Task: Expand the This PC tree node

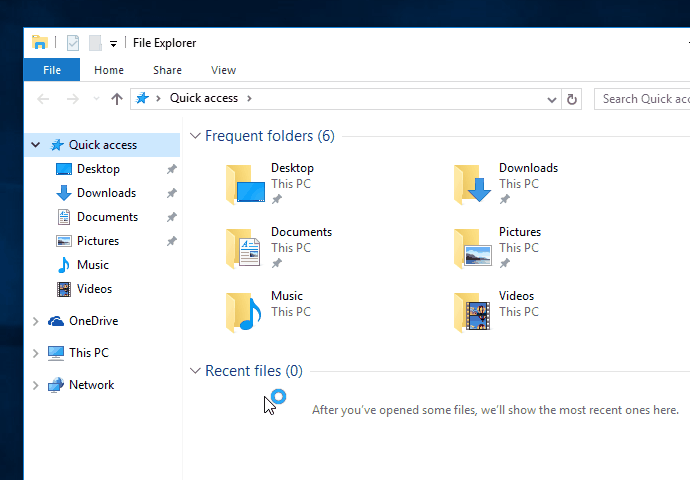Action: [x=36, y=353]
